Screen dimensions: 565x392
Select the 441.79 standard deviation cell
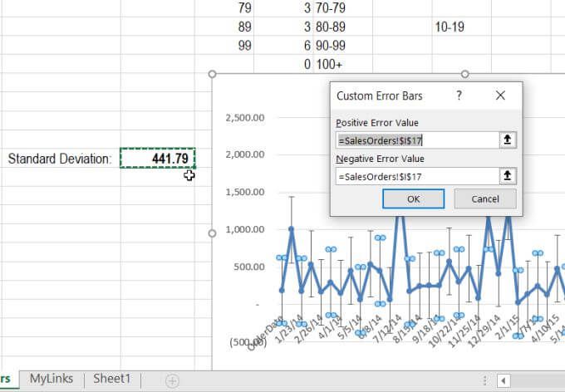[x=158, y=158]
